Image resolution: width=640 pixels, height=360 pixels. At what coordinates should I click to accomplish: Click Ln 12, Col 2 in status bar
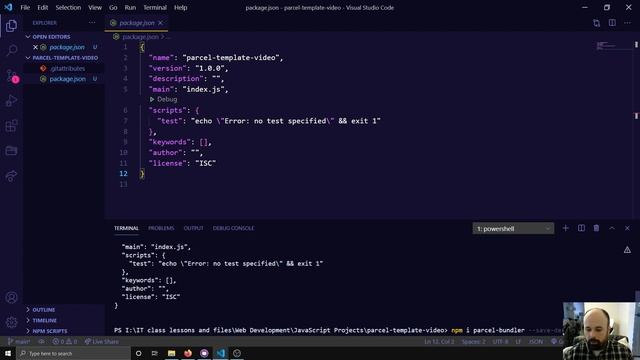click(x=439, y=342)
